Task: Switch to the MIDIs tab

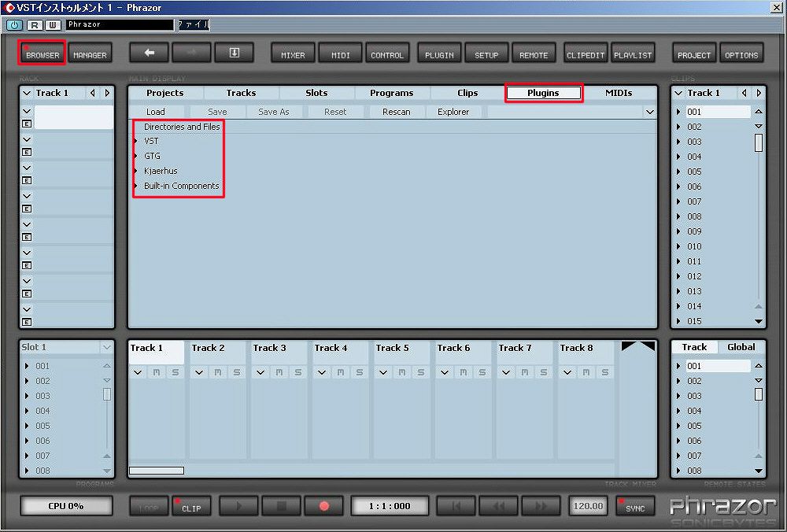Action: pos(619,93)
